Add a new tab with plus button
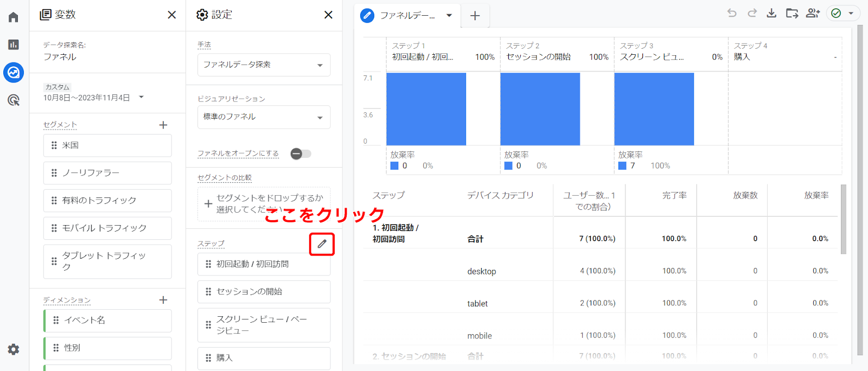The height and width of the screenshot is (371, 868). [475, 16]
